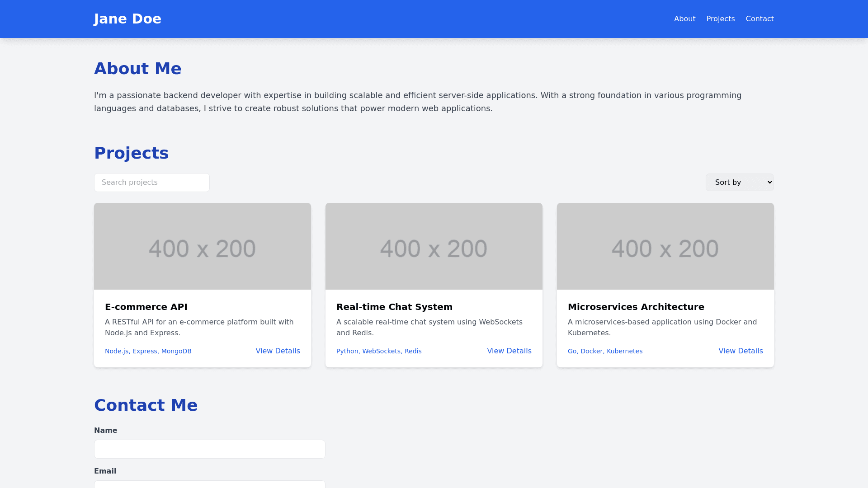Click the Node.js, Express, MongoDB tags
The height and width of the screenshot is (488, 868).
pyautogui.click(x=148, y=351)
